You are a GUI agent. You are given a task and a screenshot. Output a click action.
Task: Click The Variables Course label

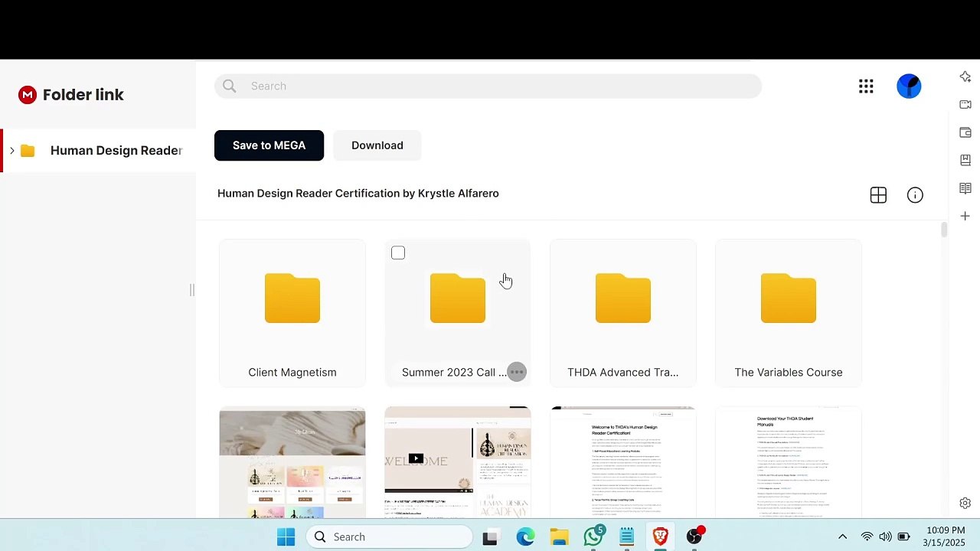[x=789, y=373]
